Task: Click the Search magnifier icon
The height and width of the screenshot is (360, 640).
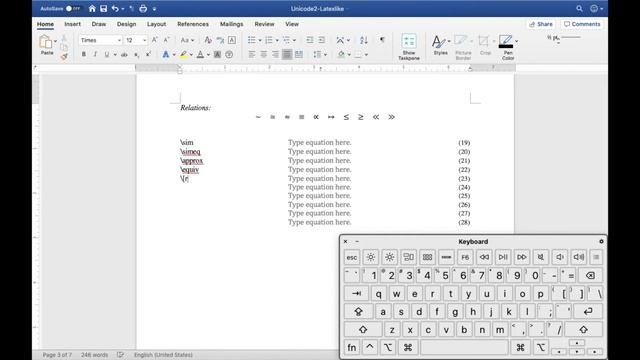Action: (x=579, y=8)
